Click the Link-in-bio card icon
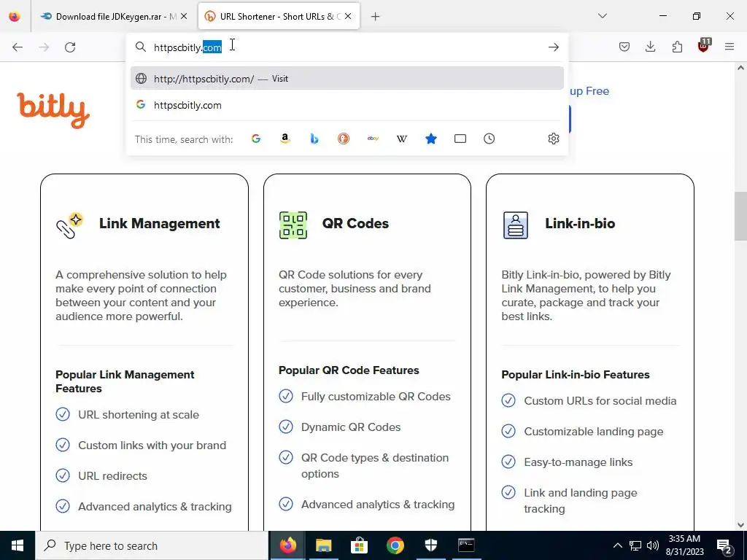Image resolution: width=747 pixels, height=560 pixels. pyautogui.click(x=516, y=225)
